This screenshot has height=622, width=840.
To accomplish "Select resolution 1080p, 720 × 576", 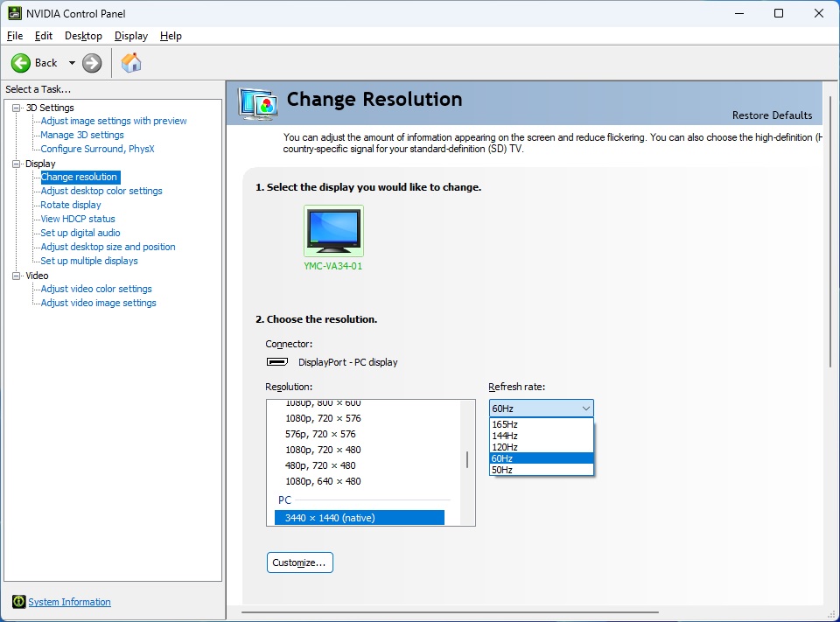I will (x=323, y=418).
